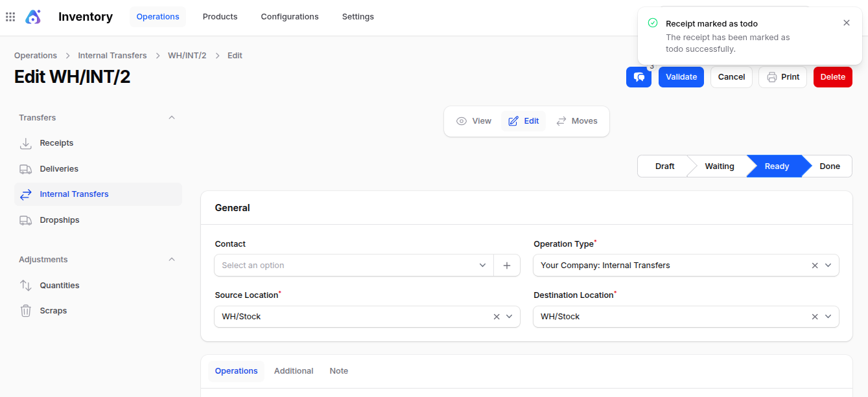Click the Cancel button
This screenshot has height=397, width=868.
pos(731,77)
